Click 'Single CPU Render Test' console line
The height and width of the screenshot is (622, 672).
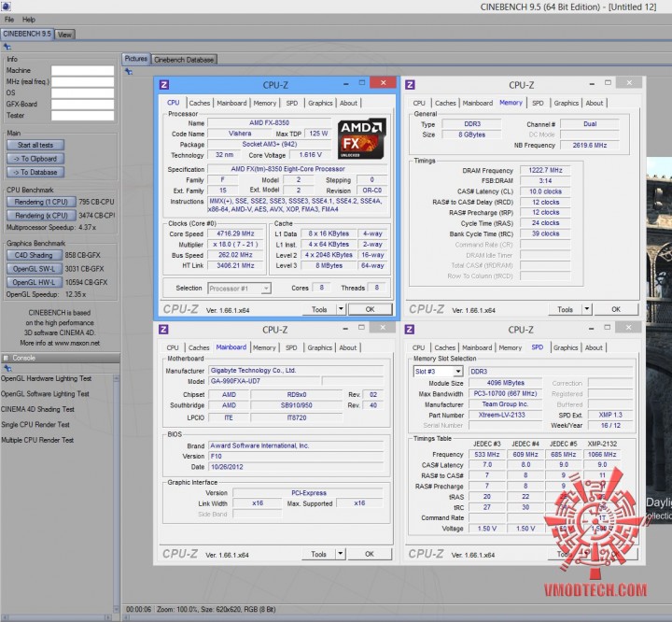pyautogui.click(x=35, y=425)
